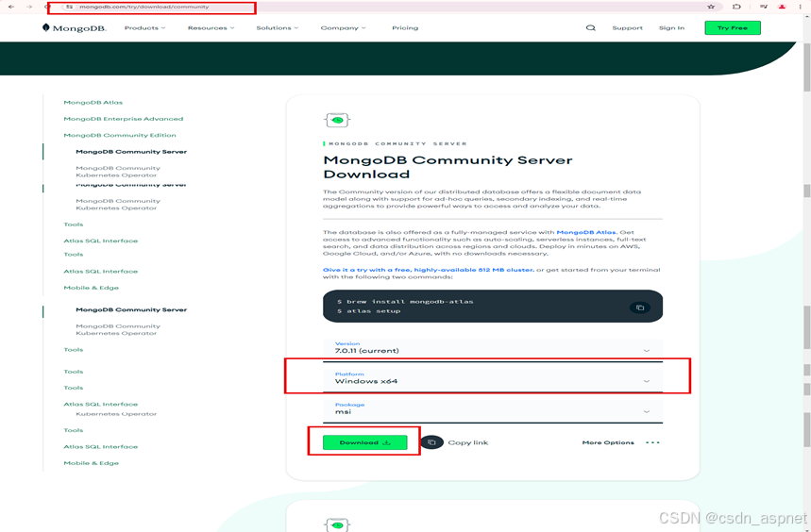Open the Package msi dropdown
The height and width of the screenshot is (532, 811).
tap(493, 411)
